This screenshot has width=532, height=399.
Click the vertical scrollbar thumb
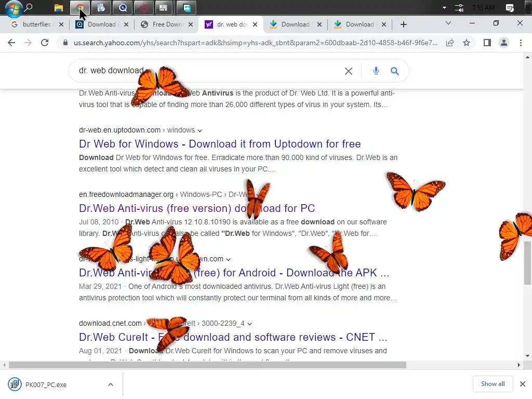pos(528,263)
